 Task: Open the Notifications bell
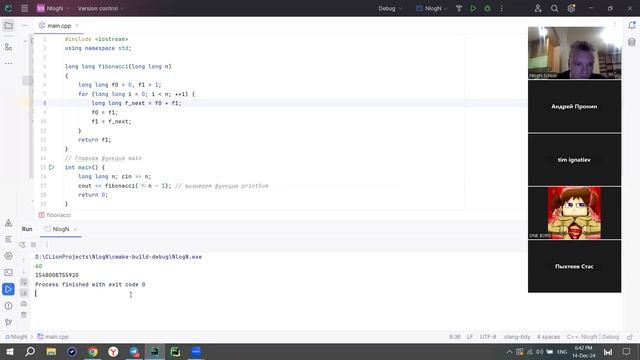[632, 25]
